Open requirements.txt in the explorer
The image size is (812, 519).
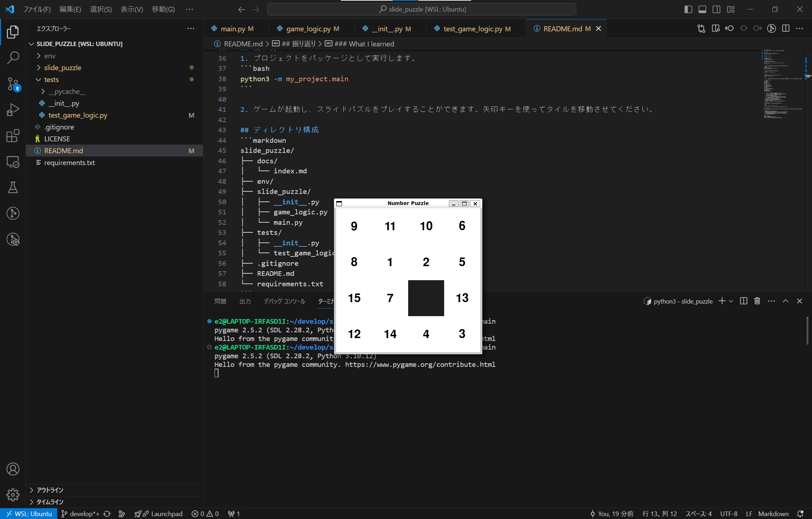click(x=114, y=163)
